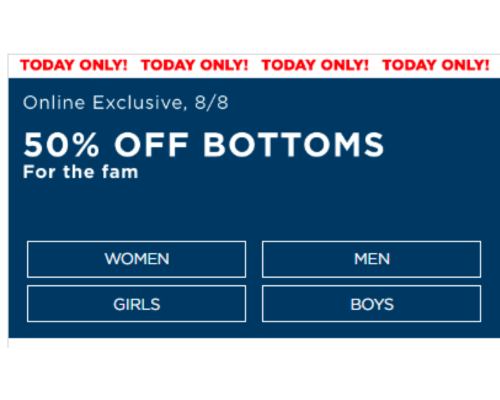500x400 pixels.
Task: Open the WOMEN bottoms category
Action: click(136, 259)
